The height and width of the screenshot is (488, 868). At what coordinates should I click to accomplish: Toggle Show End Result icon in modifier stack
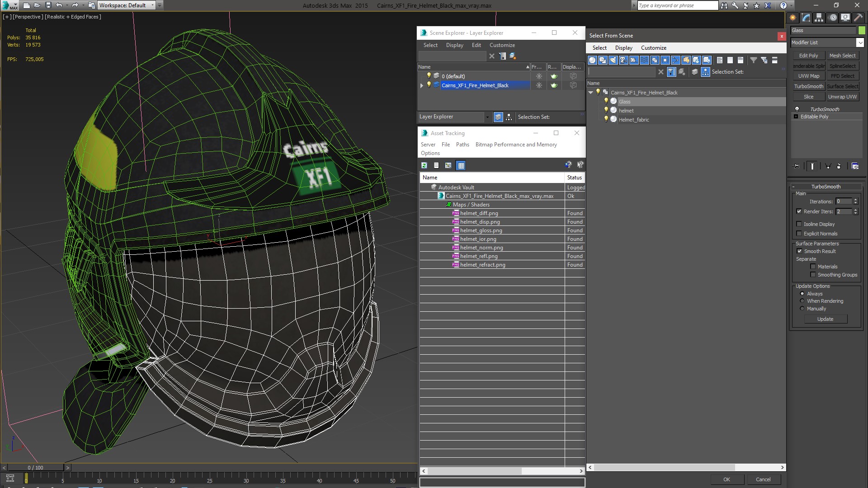pos(812,166)
